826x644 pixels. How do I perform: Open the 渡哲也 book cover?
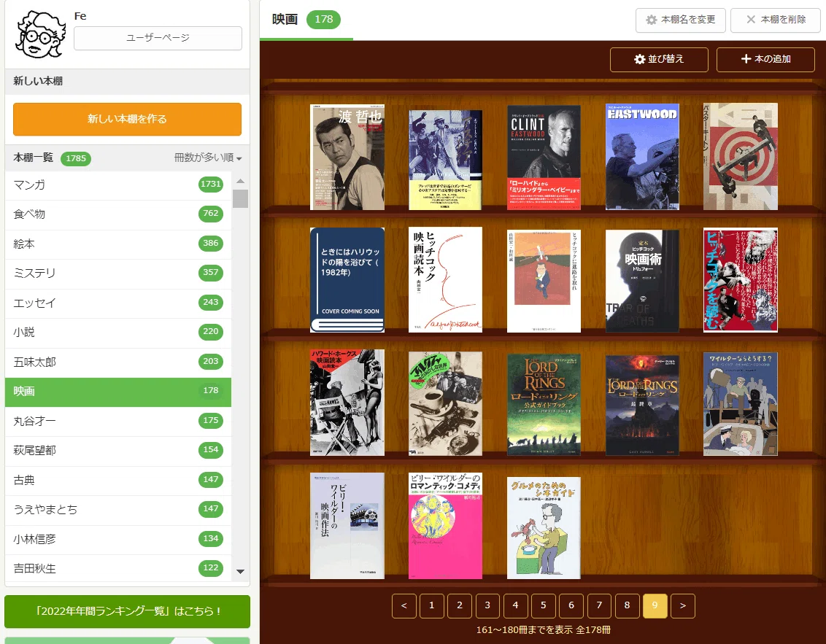pos(347,157)
